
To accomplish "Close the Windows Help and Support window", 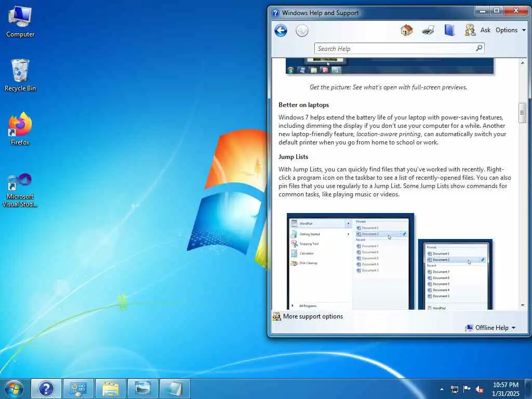I will tap(516, 11).
